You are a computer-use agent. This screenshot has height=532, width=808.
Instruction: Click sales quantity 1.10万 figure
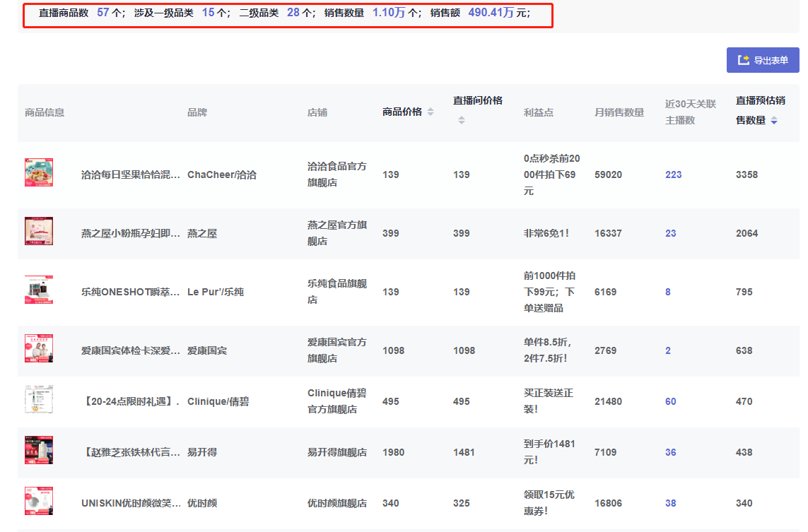(x=389, y=12)
